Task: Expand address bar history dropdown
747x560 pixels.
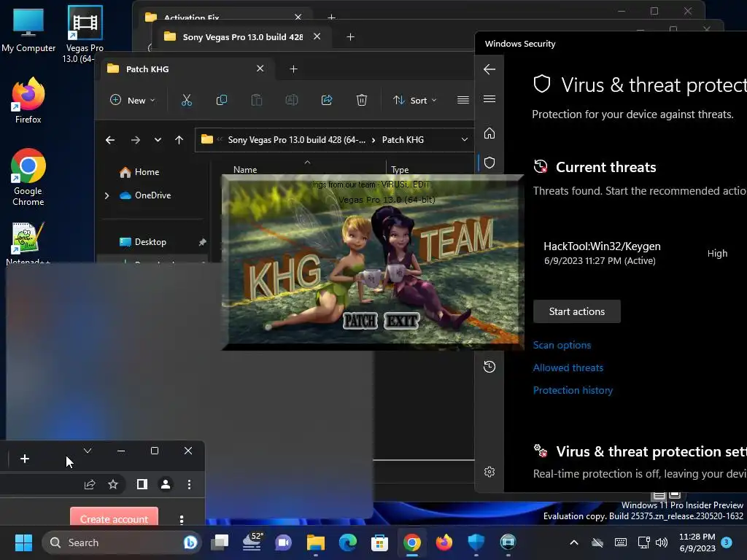Action: (465, 139)
